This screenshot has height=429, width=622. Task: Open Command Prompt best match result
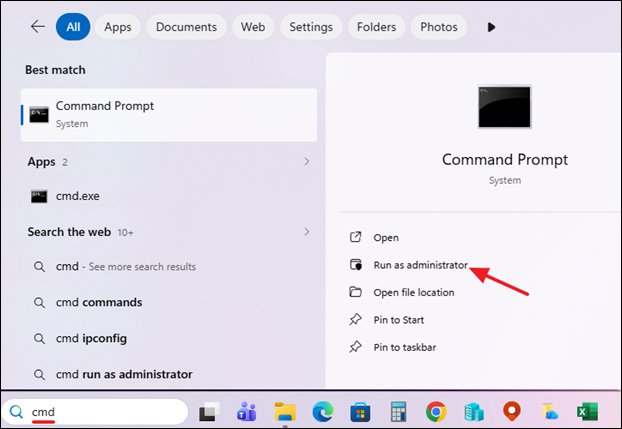pos(169,115)
